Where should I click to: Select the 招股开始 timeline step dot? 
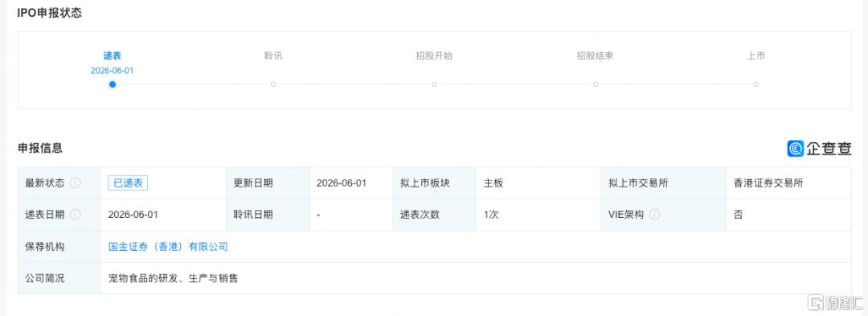[x=434, y=84]
